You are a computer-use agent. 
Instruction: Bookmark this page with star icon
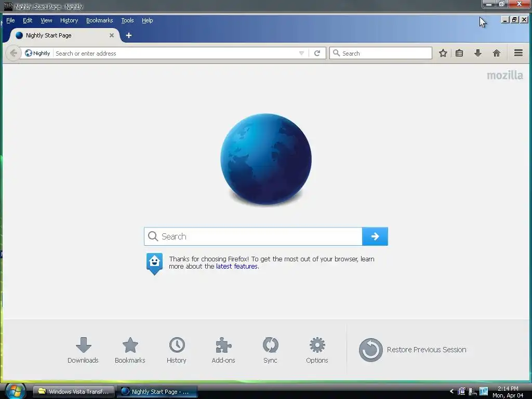coord(443,54)
